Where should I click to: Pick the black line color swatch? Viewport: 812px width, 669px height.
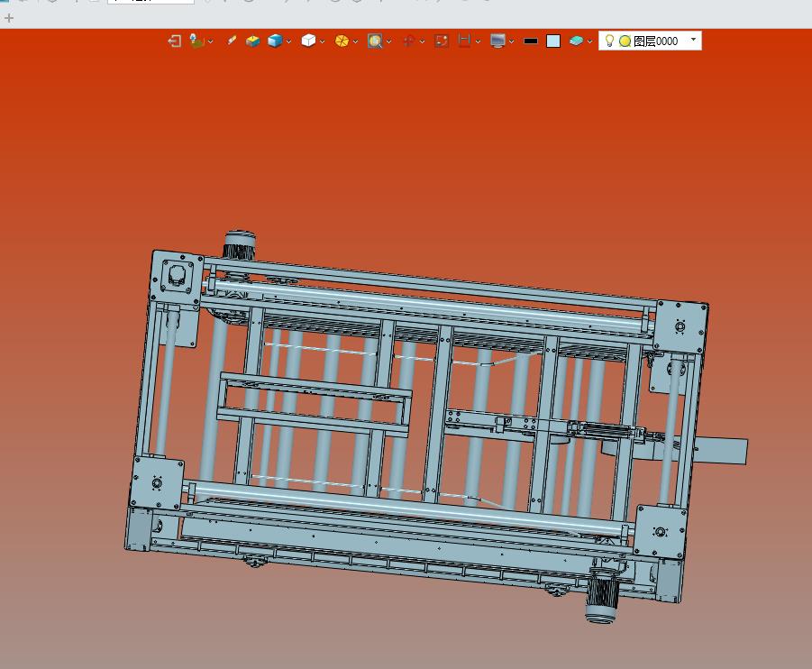click(x=531, y=41)
